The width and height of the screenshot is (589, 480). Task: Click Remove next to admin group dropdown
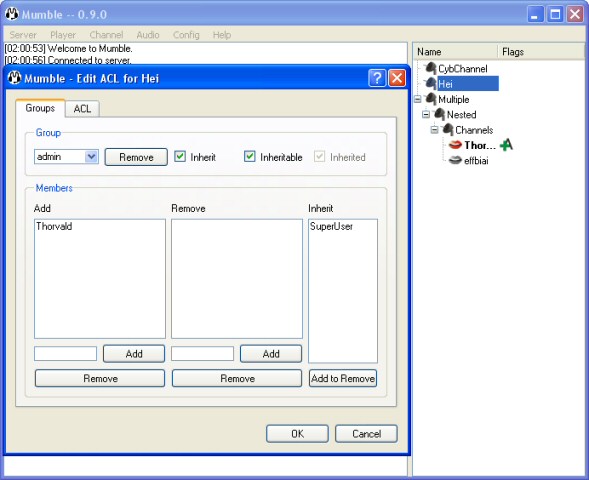[136, 157]
